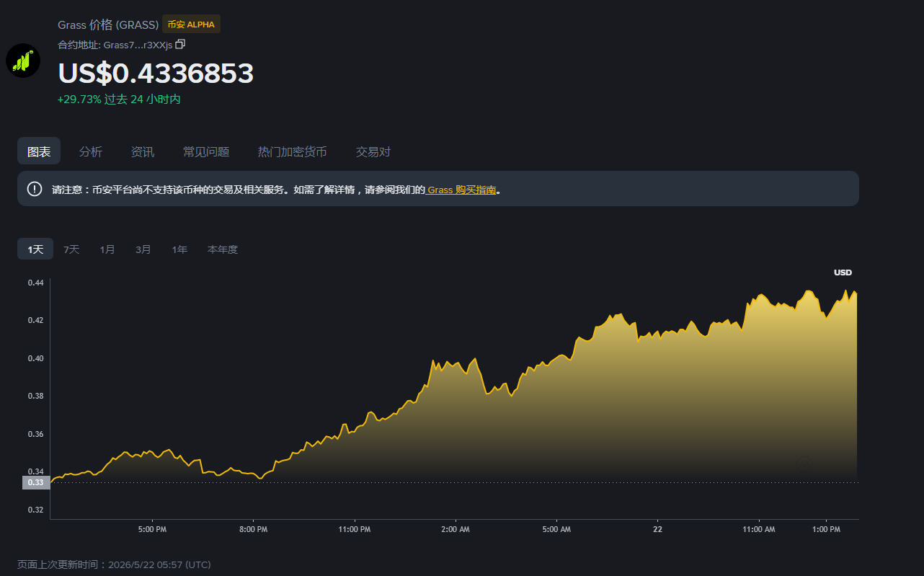Select the 1月 chart range
The image size is (924, 576).
tap(107, 249)
